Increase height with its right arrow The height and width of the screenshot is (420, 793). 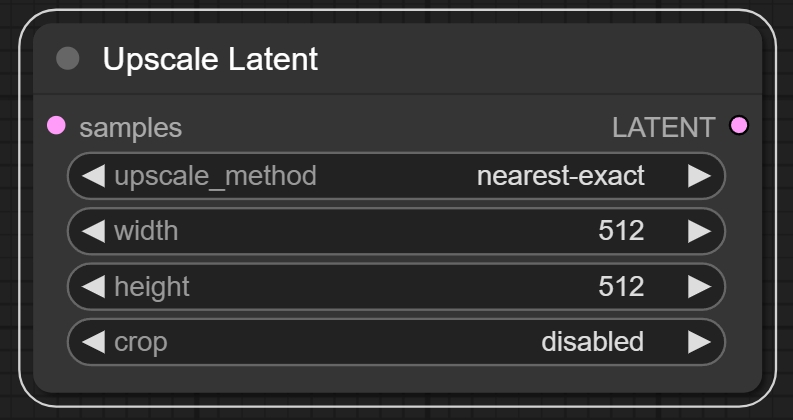point(699,287)
